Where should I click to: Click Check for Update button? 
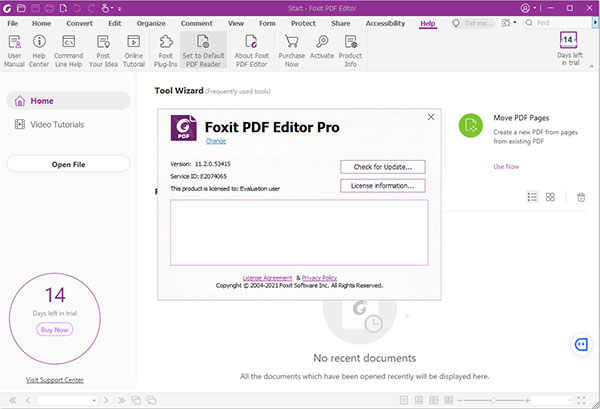point(383,167)
